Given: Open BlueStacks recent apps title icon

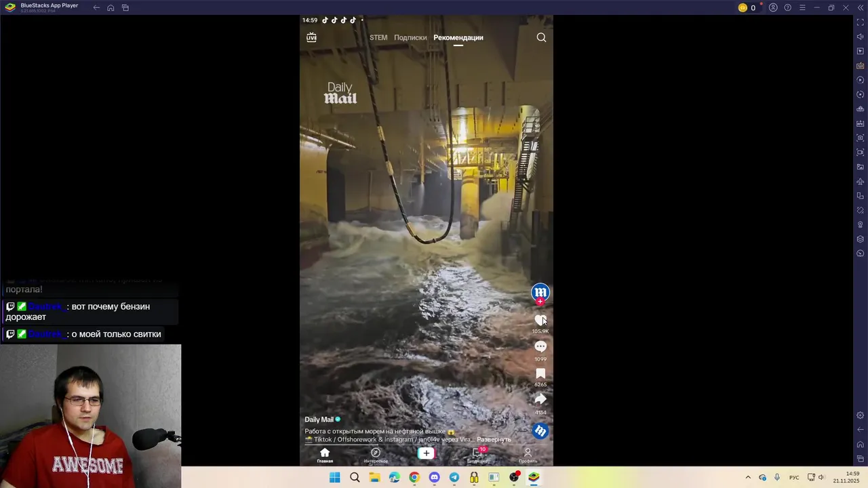Looking at the screenshot, I should pos(125,7).
